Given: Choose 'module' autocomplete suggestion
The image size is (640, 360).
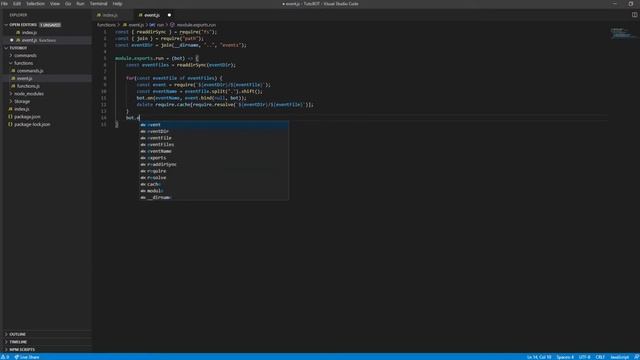Looking at the screenshot, I should click(x=214, y=191).
